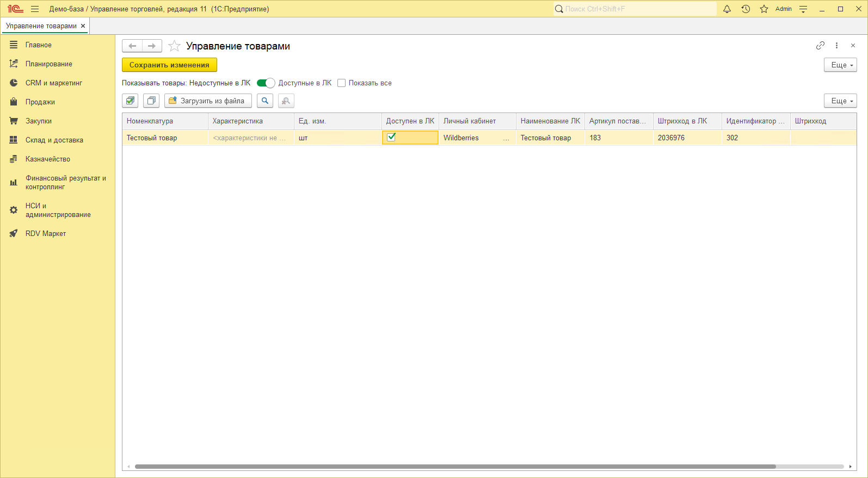Viewport: 868px width, 478px height.
Task: Open the history clock icon
Action: tap(746, 9)
